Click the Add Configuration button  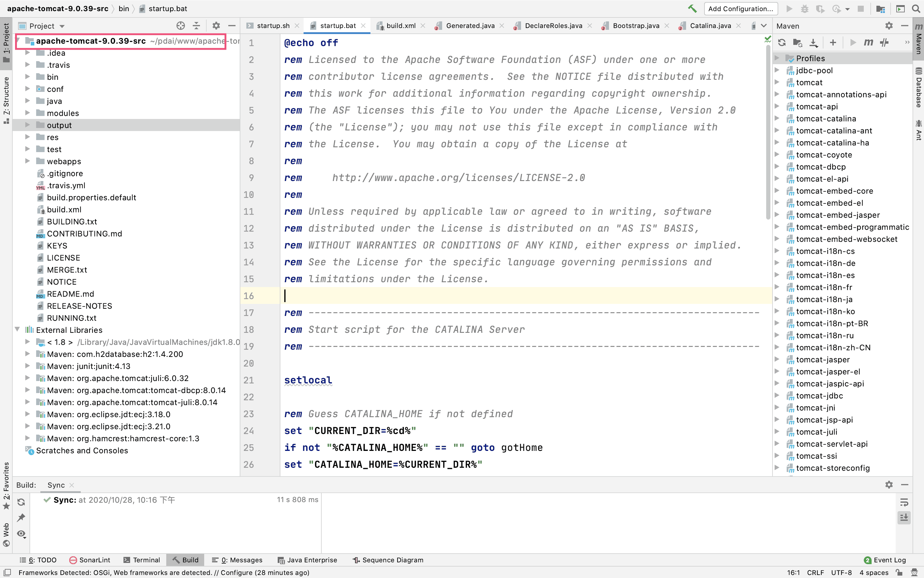coord(740,8)
